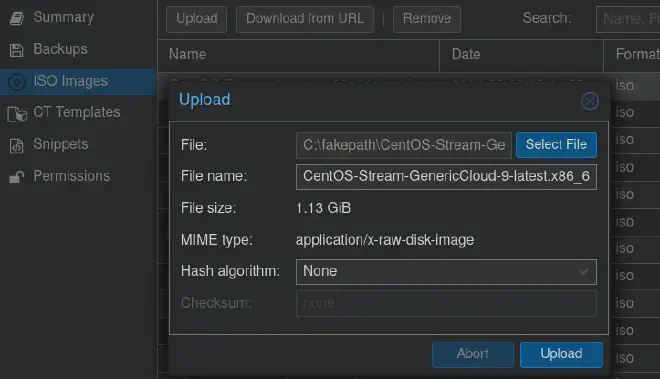Focus the File name input field
The height and width of the screenshot is (379, 660).
[x=446, y=177]
